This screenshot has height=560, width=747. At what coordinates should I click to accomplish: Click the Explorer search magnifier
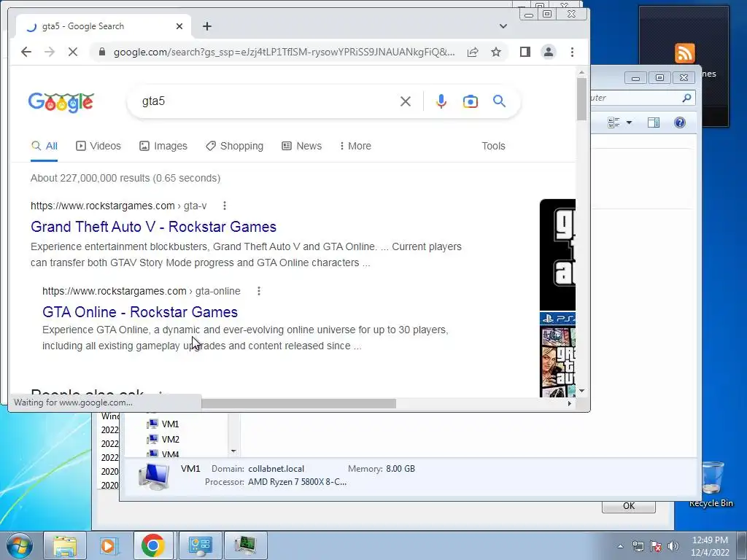[686, 98]
